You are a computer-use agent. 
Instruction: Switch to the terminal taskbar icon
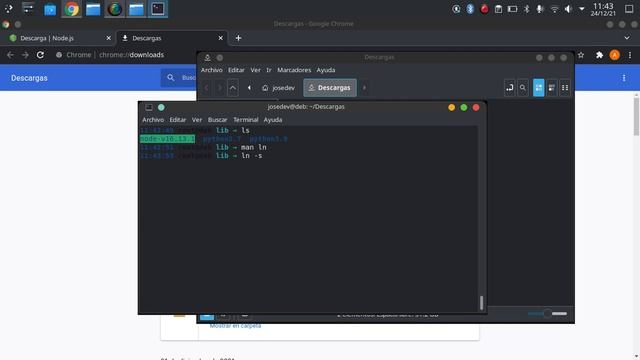158,9
